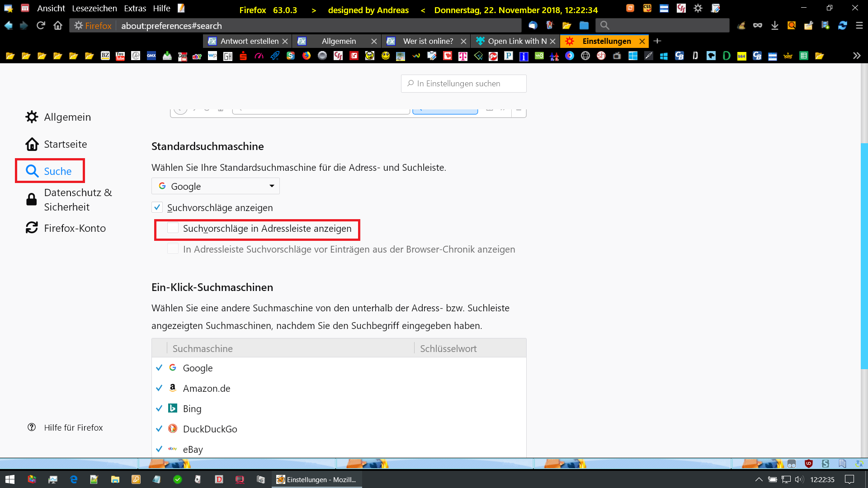Open Hilfe für Firefox link
The width and height of the screenshot is (868, 488).
(x=73, y=427)
